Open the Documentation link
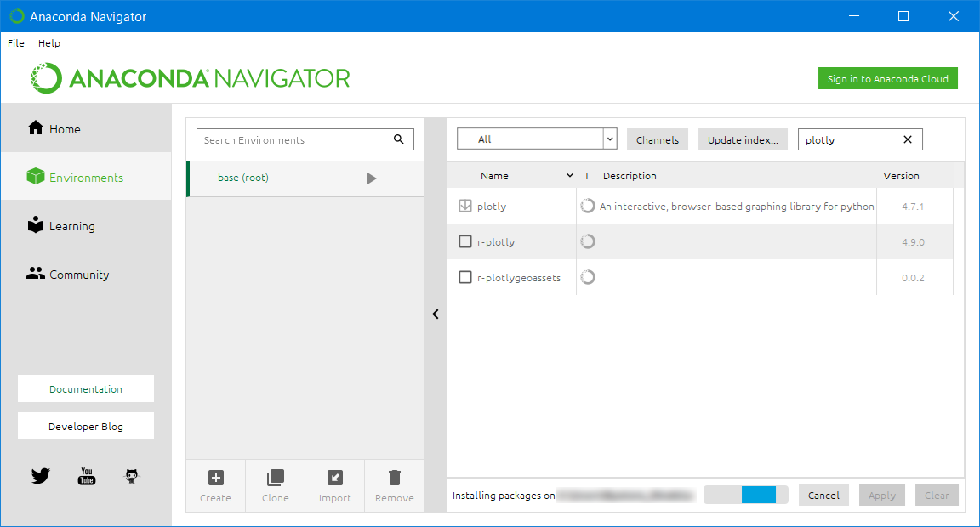 click(x=86, y=388)
